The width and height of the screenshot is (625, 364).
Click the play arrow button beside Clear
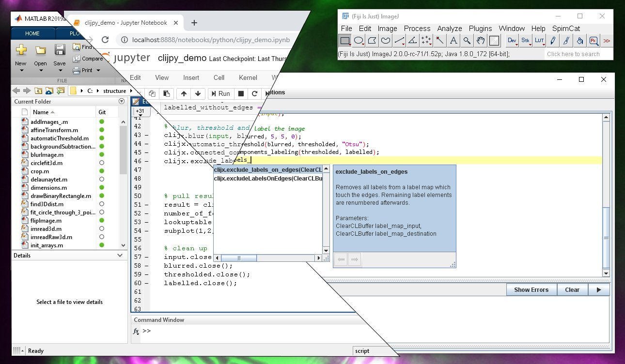click(599, 290)
